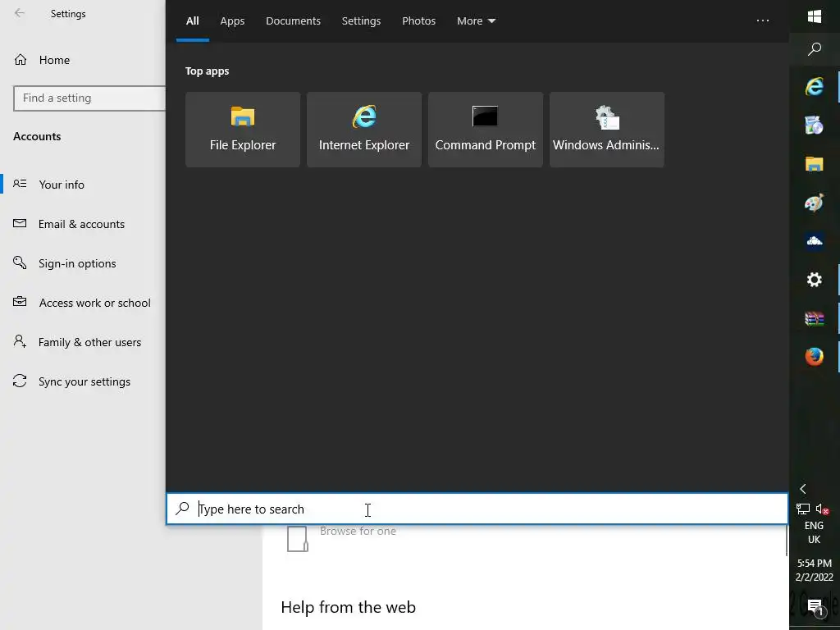Click the Find a setting box

pos(89,98)
